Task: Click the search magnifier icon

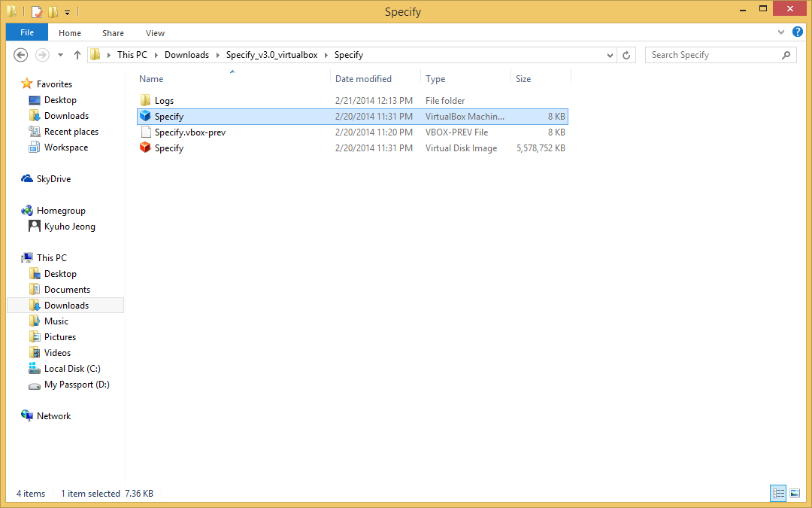Action: point(786,55)
